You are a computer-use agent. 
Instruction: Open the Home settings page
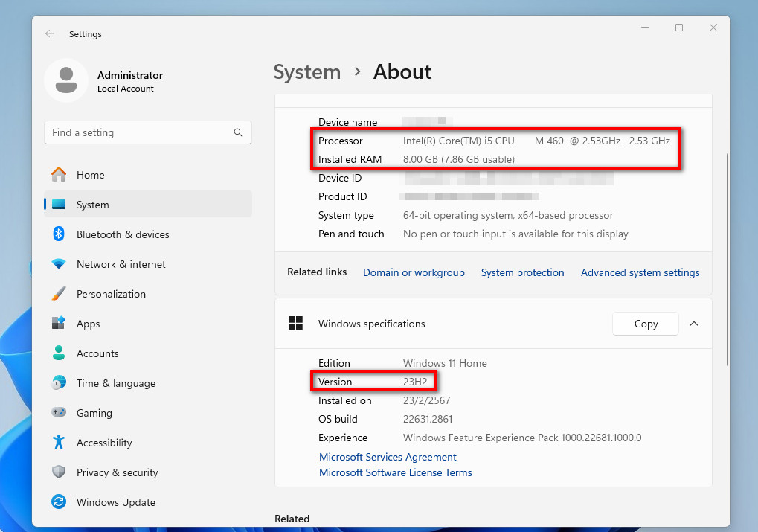tap(148, 175)
